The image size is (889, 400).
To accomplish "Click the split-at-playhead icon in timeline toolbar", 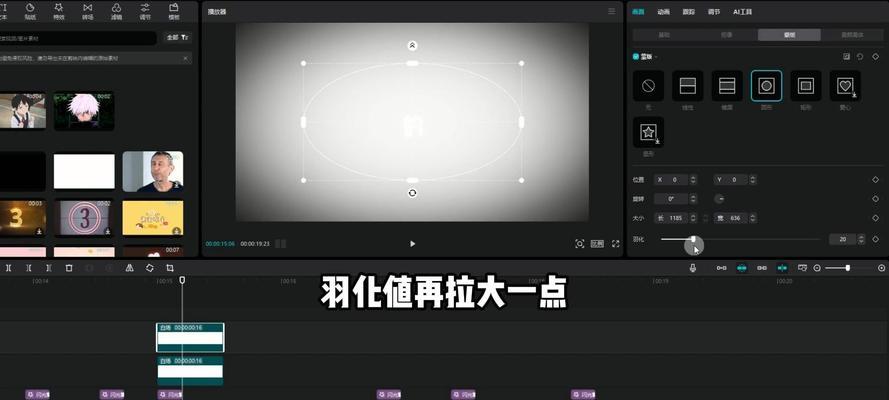I will (9, 268).
